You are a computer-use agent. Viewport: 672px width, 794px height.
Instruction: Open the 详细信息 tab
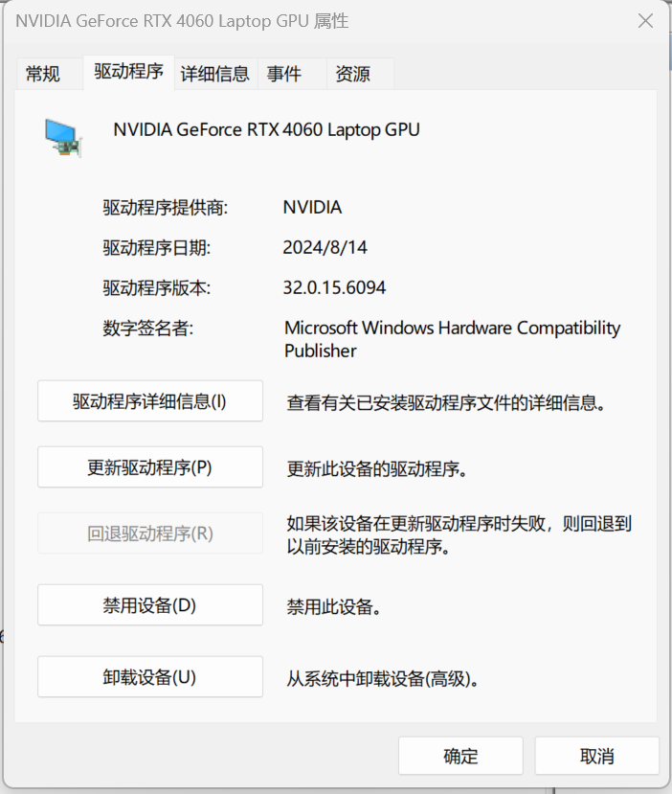[215, 74]
